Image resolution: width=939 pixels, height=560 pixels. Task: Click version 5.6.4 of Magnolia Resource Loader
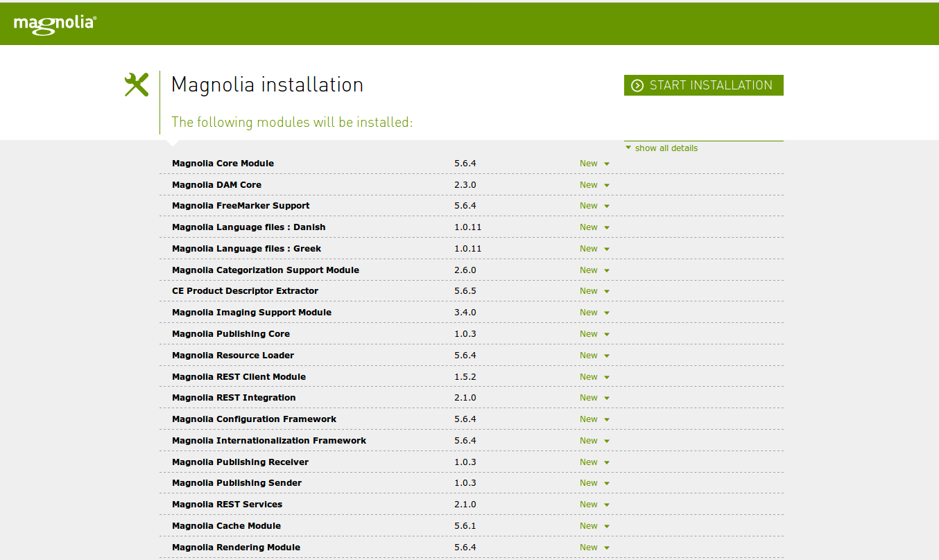click(x=465, y=356)
